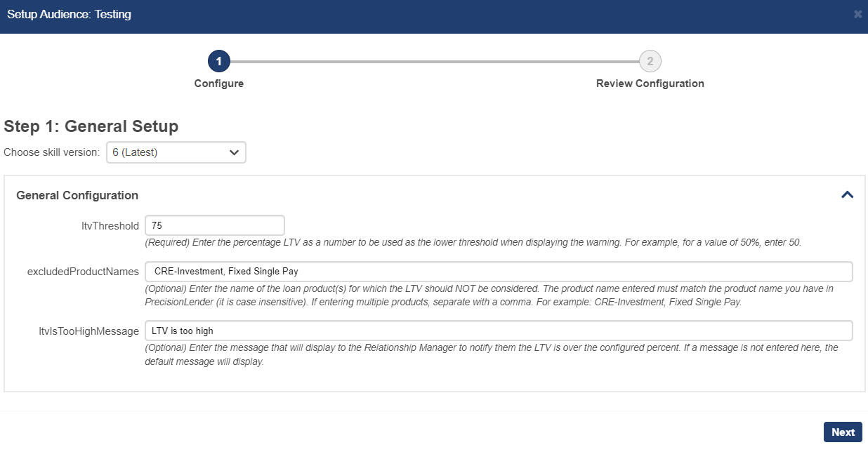The width and height of the screenshot is (868, 452).
Task: Click the excludedProductNames input field
Action: 499,272
